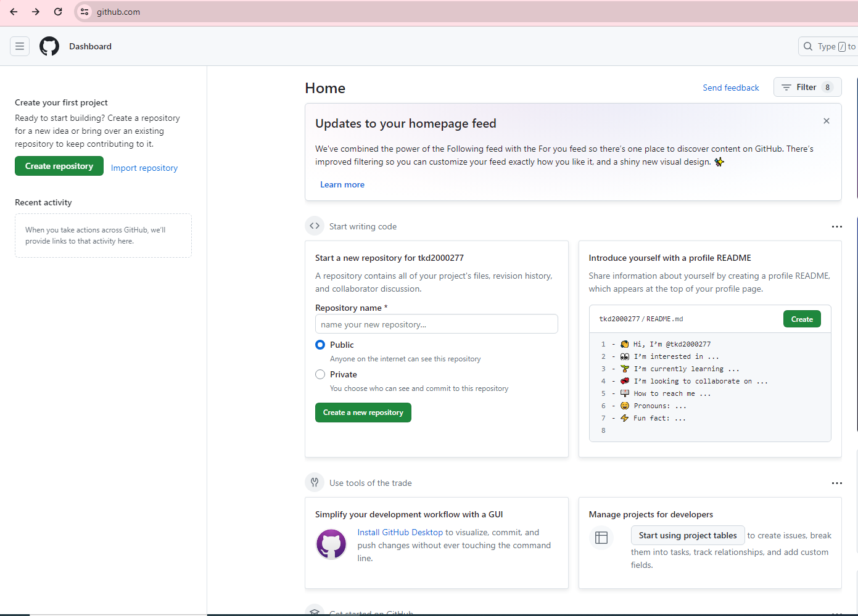Open three-dot menu for Use tools of the trade

[836, 483]
